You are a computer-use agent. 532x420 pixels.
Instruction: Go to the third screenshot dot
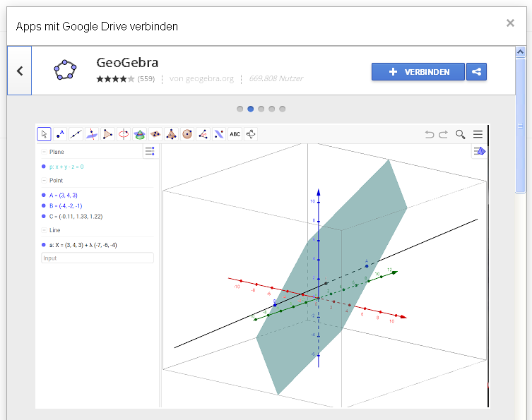pyautogui.click(x=261, y=109)
